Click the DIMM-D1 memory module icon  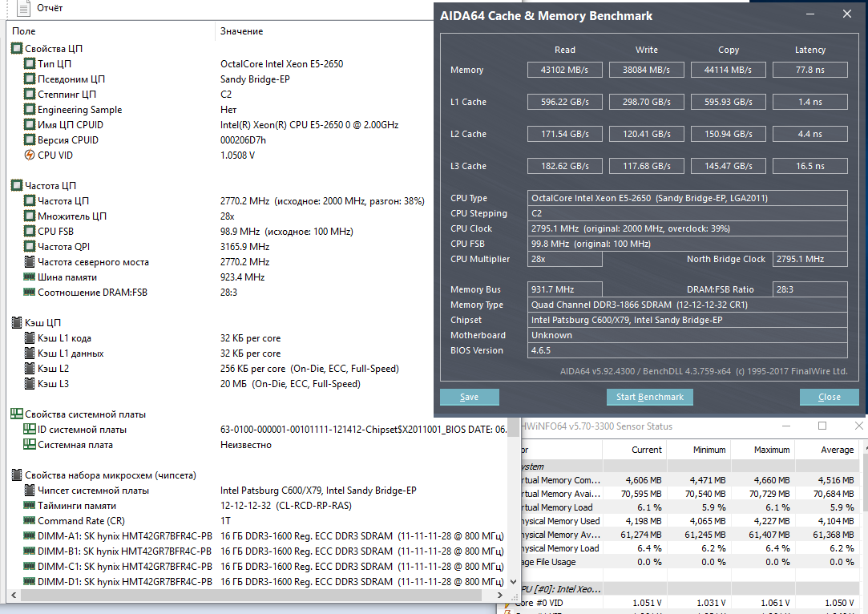(x=30, y=581)
